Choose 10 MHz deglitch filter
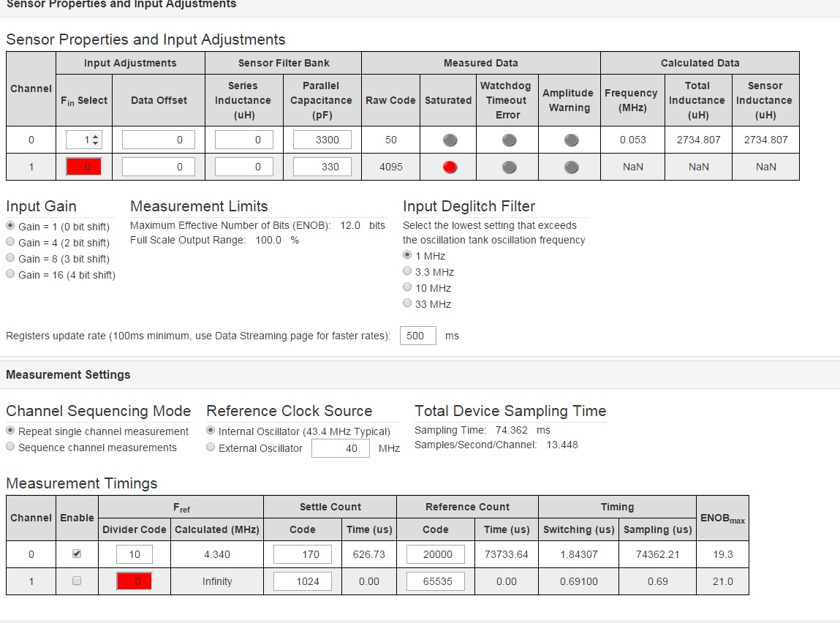840x623 pixels. pos(407,287)
